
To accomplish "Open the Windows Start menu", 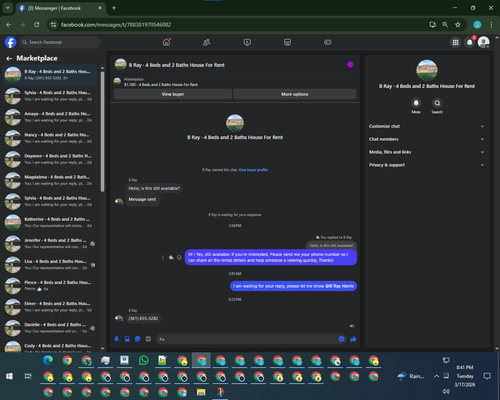I will coord(9,376).
